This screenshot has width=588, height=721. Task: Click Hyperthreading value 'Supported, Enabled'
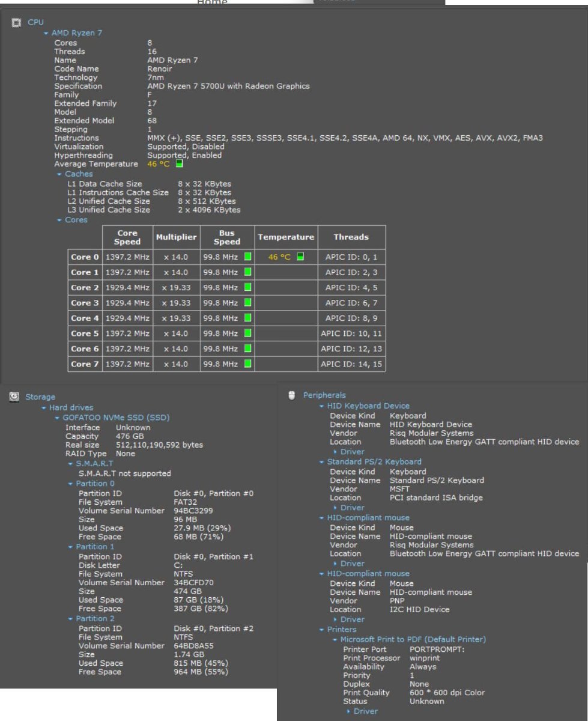[x=184, y=155]
